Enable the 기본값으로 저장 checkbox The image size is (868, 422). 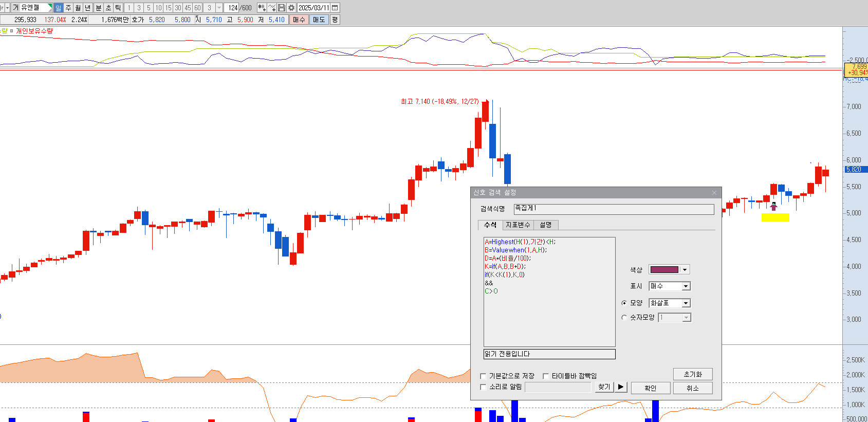[x=483, y=376]
